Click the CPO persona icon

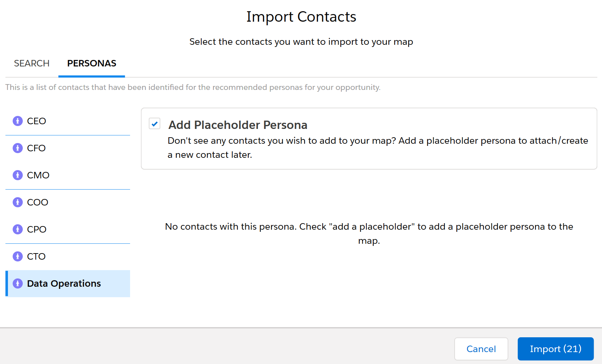18,229
